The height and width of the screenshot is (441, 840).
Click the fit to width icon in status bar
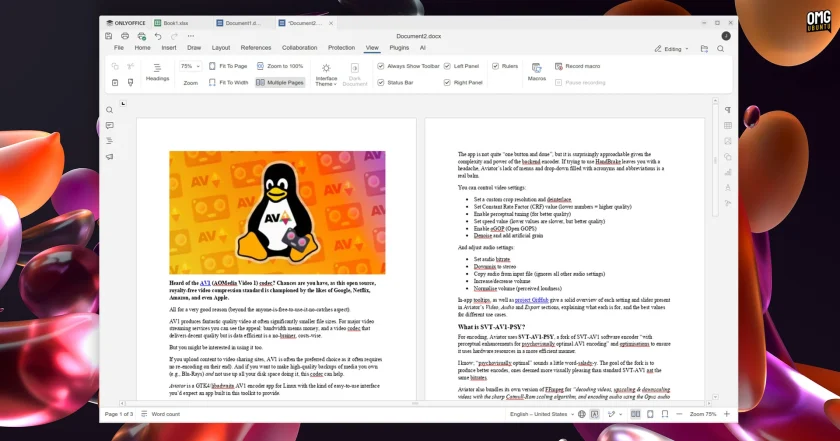pos(665,414)
